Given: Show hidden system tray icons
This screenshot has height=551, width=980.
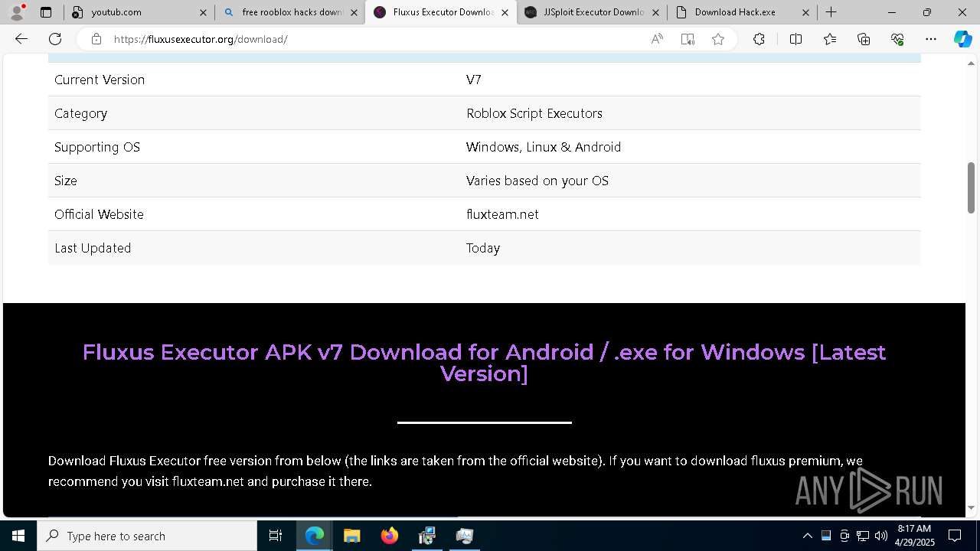Looking at the screenshot, I should (x=807, y=536).
